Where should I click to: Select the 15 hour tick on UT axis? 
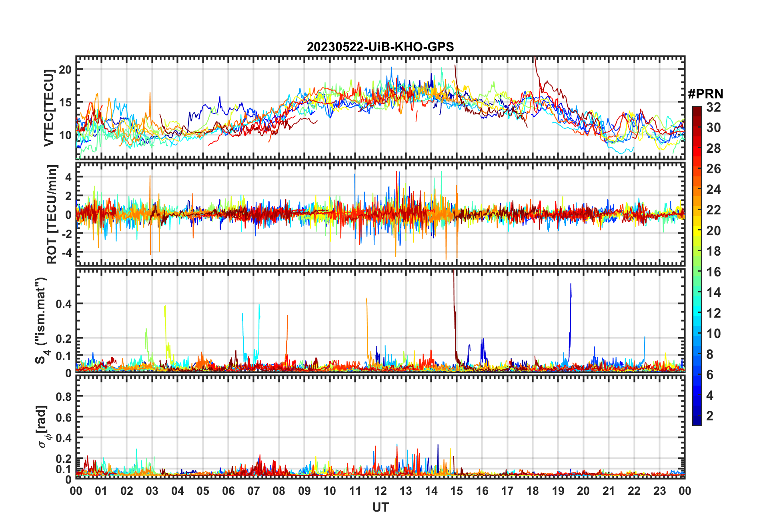coord(457,491)
